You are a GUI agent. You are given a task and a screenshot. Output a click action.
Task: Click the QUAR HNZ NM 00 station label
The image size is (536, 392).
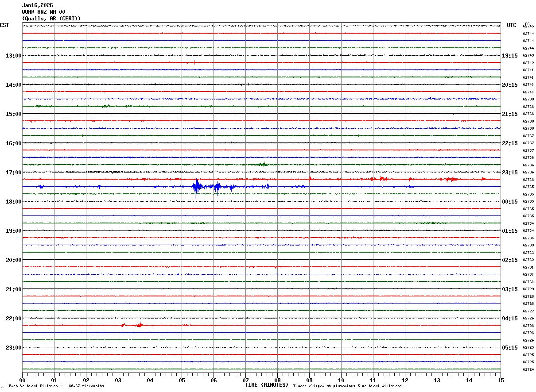coord(43,12)
